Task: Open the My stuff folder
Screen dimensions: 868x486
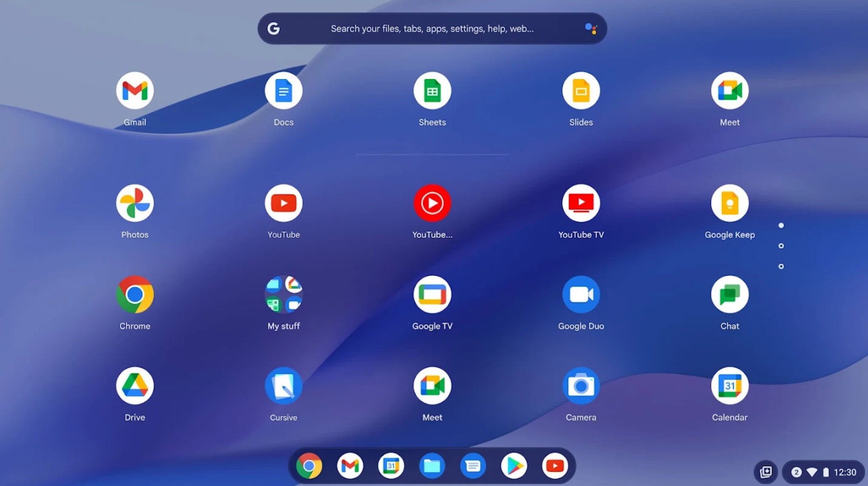Action: (x=284, y=295)
